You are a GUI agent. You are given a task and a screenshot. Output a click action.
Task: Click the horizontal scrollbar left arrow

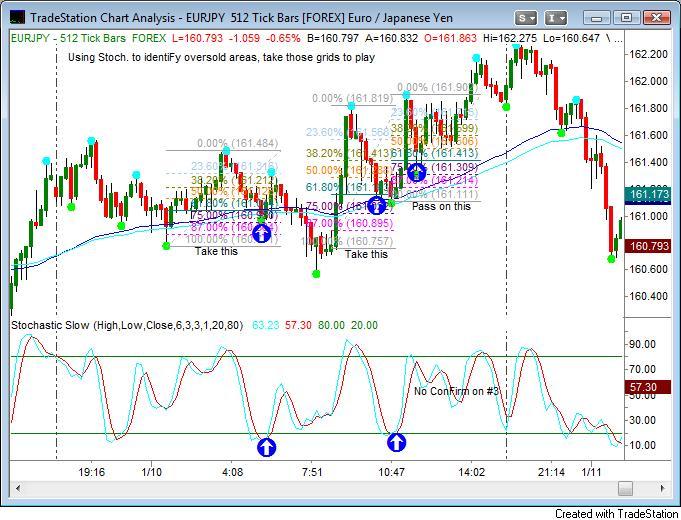coord(17,488)
